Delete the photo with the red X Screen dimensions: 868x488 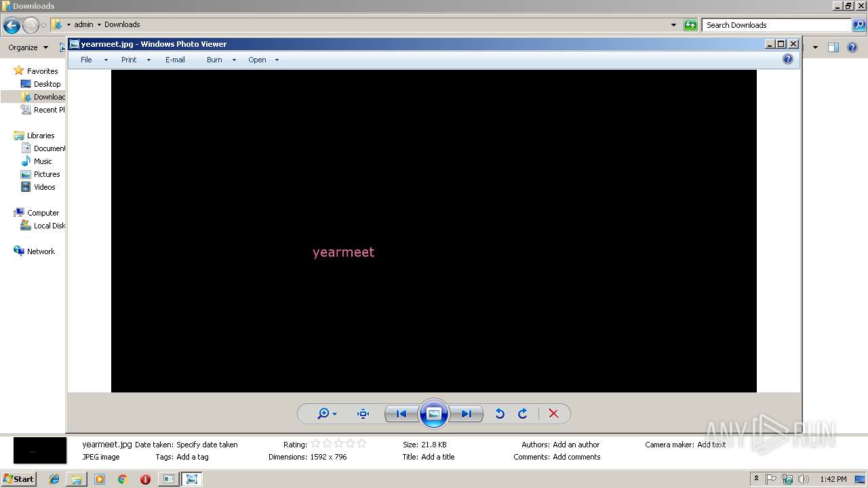553,413
